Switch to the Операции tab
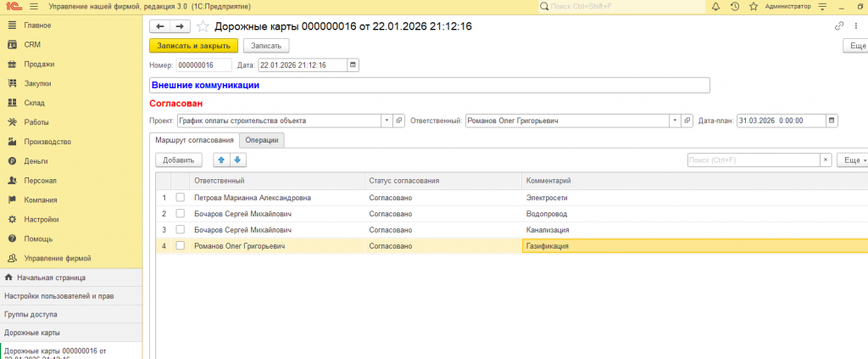Screen dimensions: 868x359 262,140
